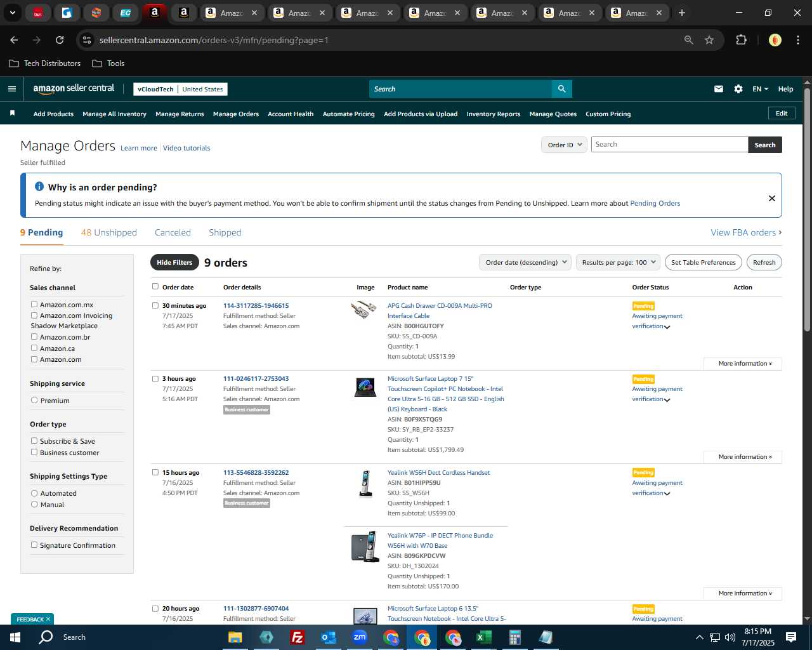The width and height of the screenshot is (812, 650).
Task: Check the Amazon.ca filter
Action: 34,348
